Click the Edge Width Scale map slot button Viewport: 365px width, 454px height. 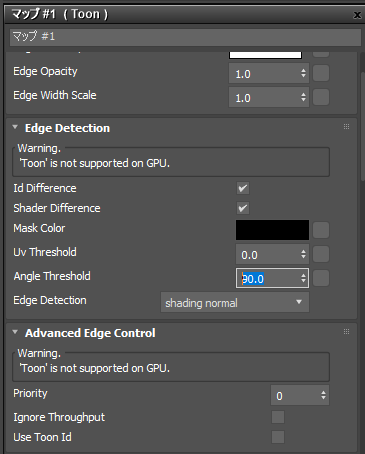[x=321, y=97]
